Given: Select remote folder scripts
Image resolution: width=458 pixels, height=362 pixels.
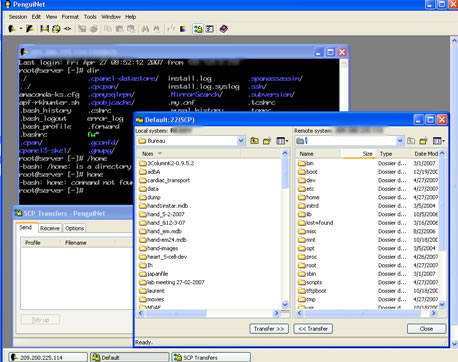Looking at the screenshot, I should tap(310, 282).
